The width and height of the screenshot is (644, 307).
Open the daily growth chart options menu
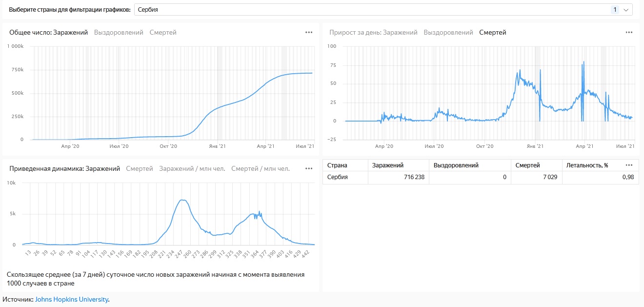[x=629, y=32]
